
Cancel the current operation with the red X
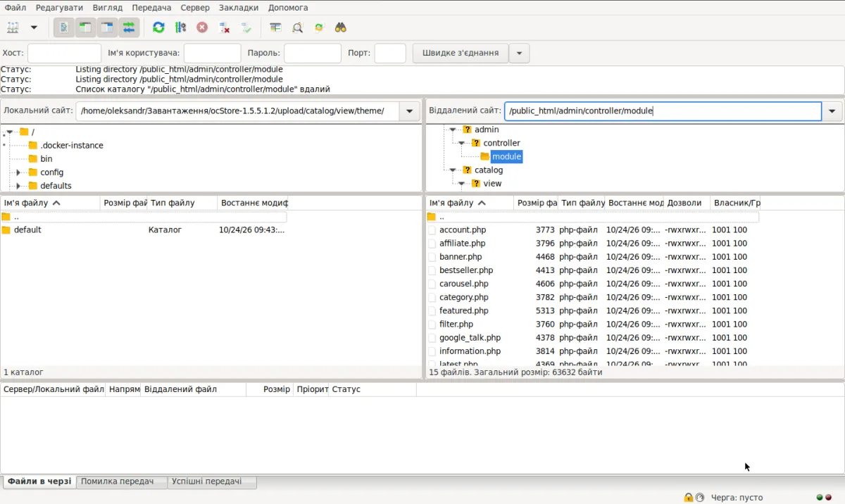tap(202, 27)
